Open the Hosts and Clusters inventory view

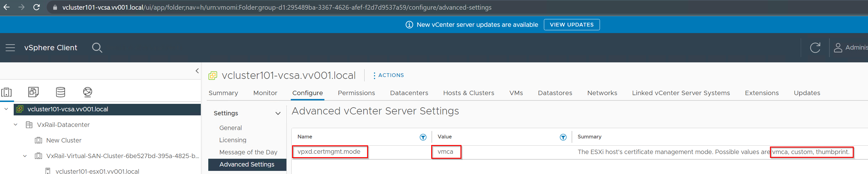tap(7, 92)
